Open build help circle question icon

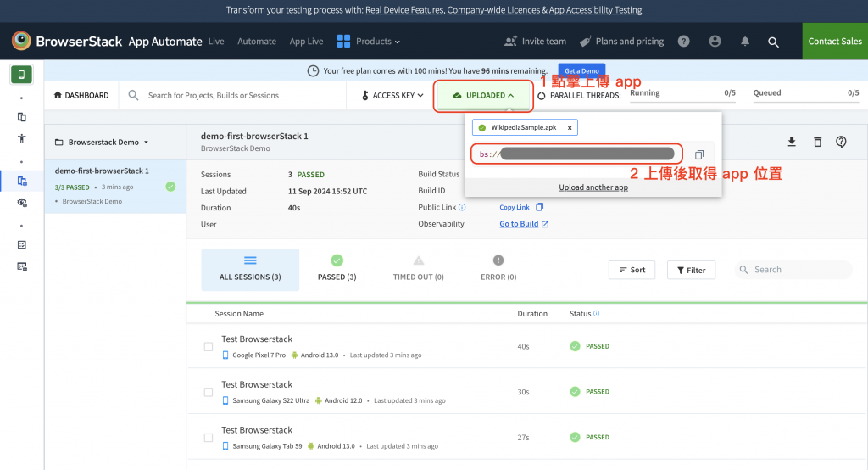pyautogui.click(x=841, y=142)
